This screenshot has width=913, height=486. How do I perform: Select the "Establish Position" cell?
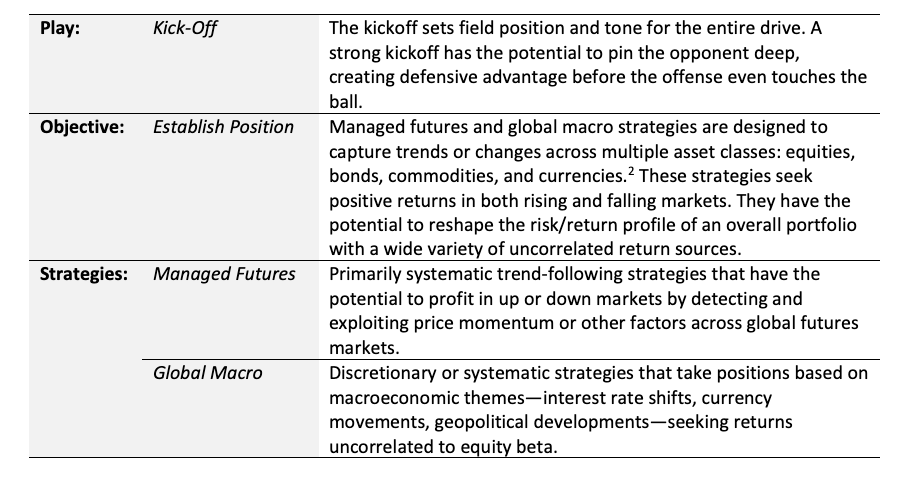tap(223, 127)
